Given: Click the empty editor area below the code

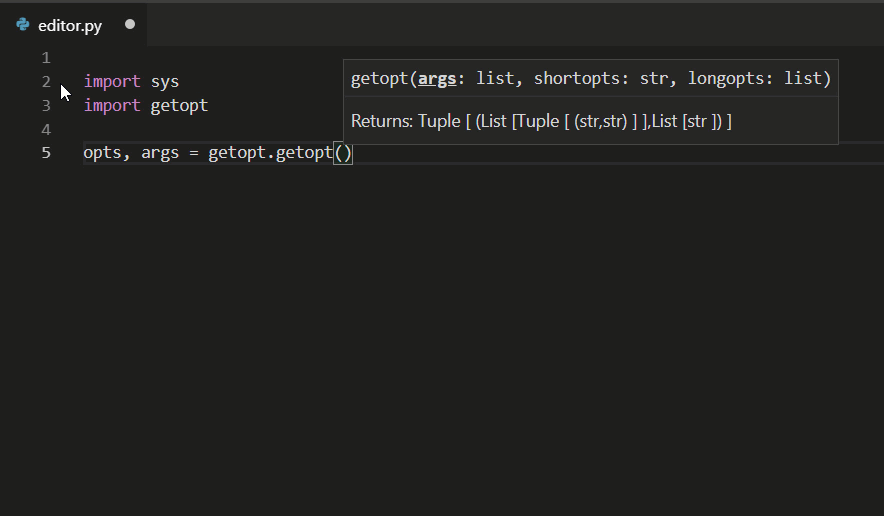Looking at the screenshot, I should click(442, 338).
